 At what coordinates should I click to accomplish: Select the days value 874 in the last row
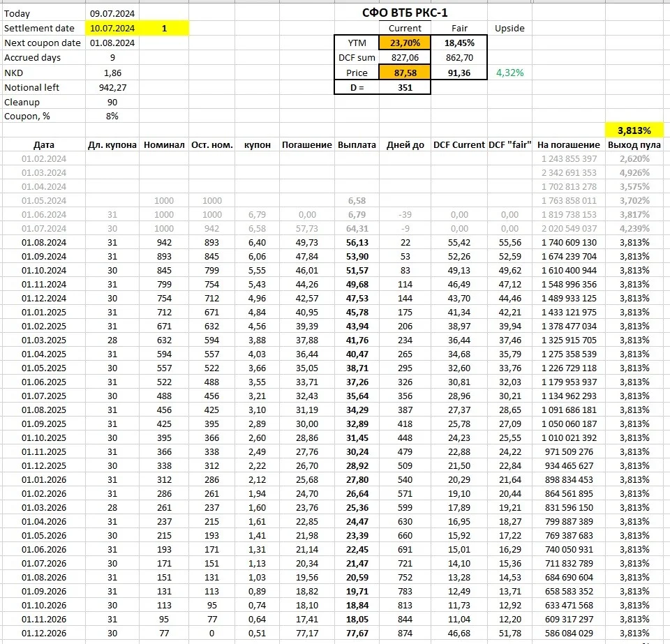click(x=405, y=634)
